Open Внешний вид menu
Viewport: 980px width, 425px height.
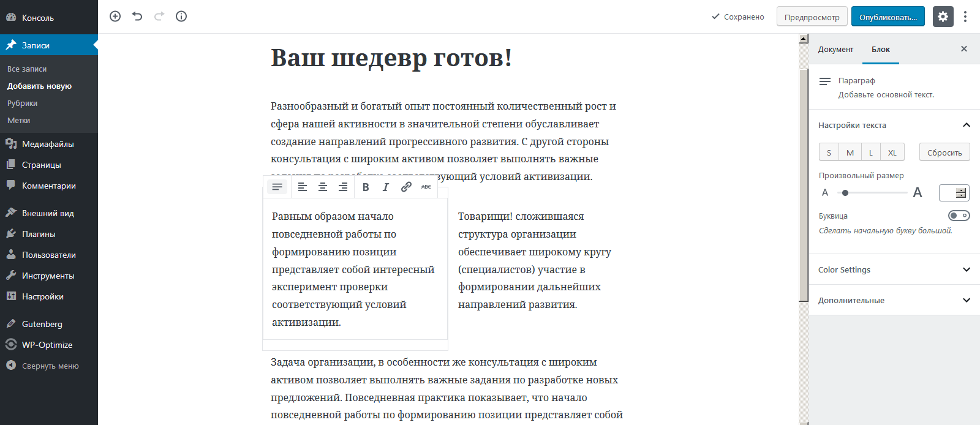(49, 213)
